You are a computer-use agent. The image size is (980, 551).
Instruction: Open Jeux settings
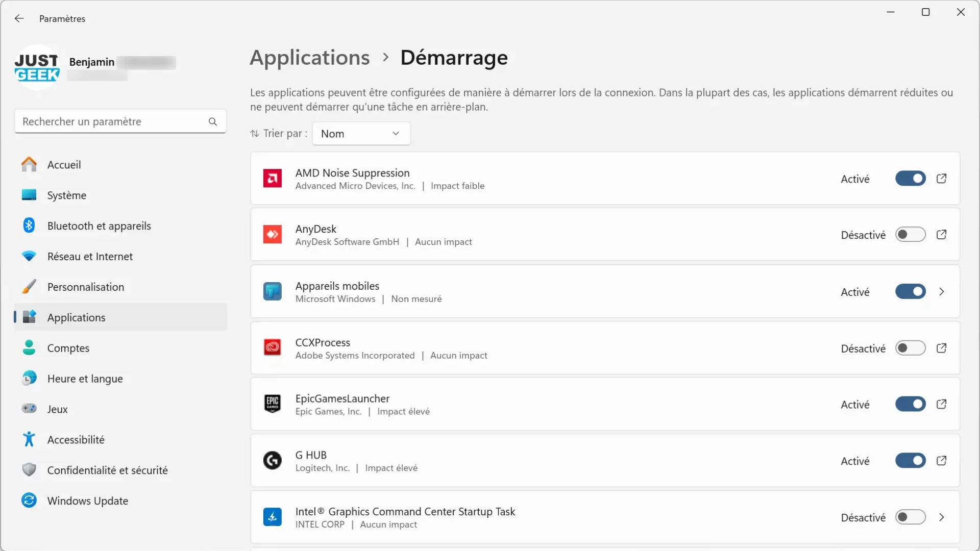tap(120, 409)
